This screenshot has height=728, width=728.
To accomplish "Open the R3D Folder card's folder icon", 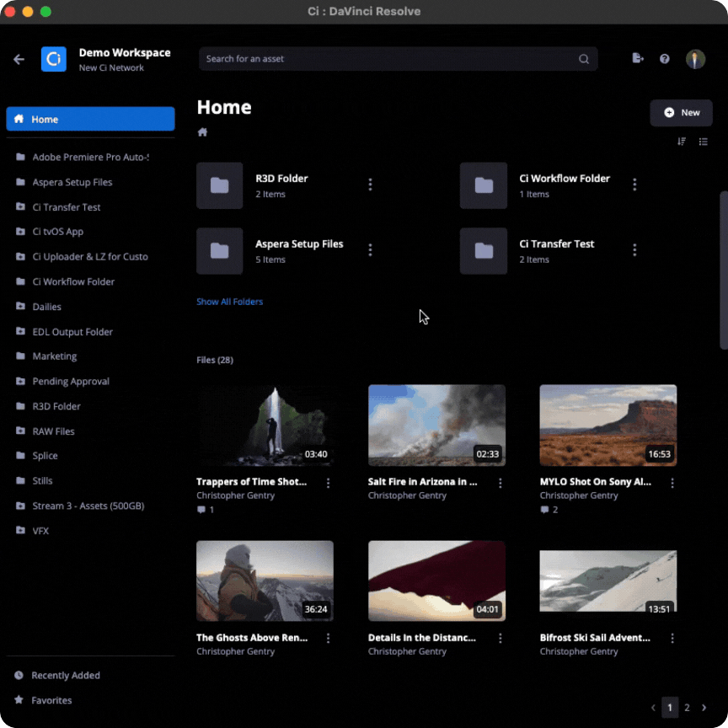I will click(x=220, y=185).
